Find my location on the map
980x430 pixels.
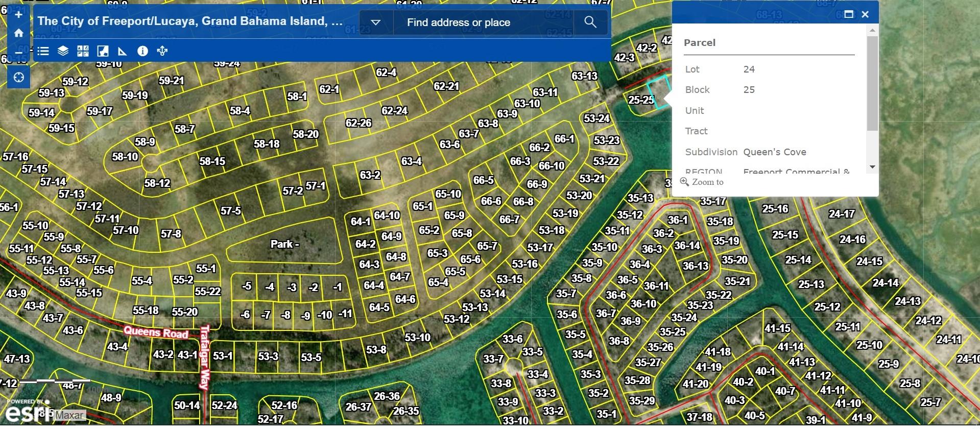click(x=19, y=78)
